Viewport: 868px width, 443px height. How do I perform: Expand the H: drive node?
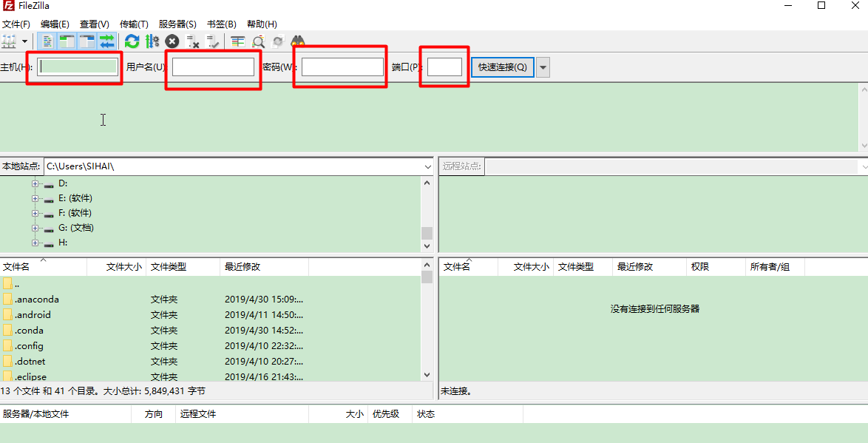point(35,243)
